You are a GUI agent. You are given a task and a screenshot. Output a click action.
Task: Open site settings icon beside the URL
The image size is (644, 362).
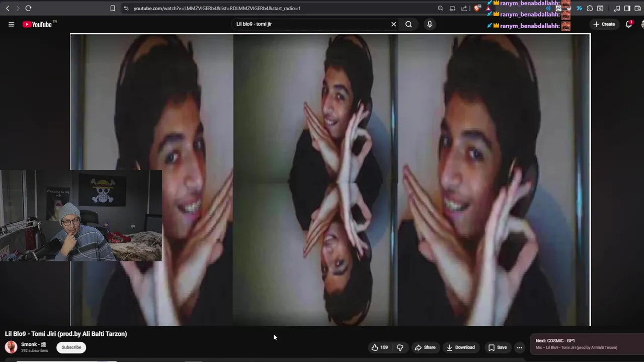pos(126,8)
